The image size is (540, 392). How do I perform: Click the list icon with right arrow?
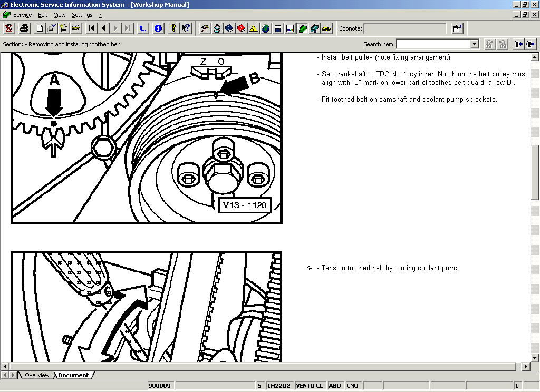pos(531,44)
